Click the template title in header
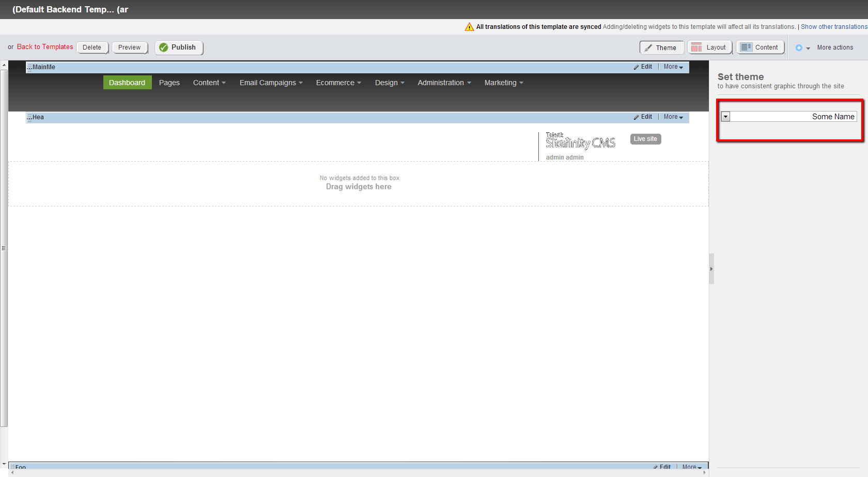 (70, 9)
